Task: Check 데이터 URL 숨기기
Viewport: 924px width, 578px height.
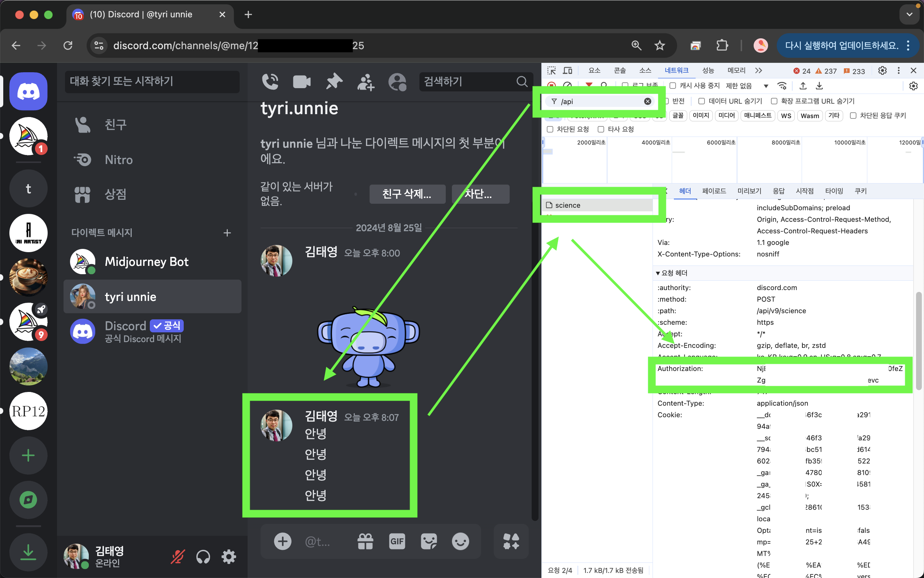Action: coord(701,101)
